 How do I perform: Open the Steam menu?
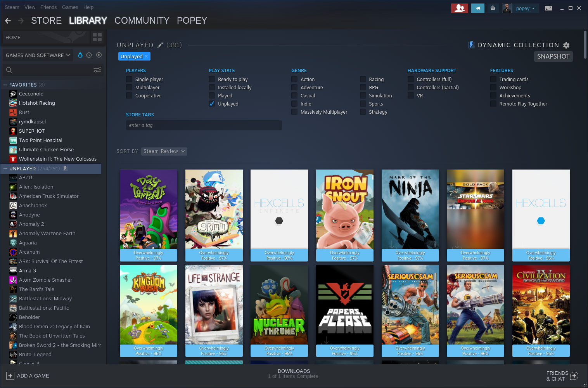tap(12, 7)
